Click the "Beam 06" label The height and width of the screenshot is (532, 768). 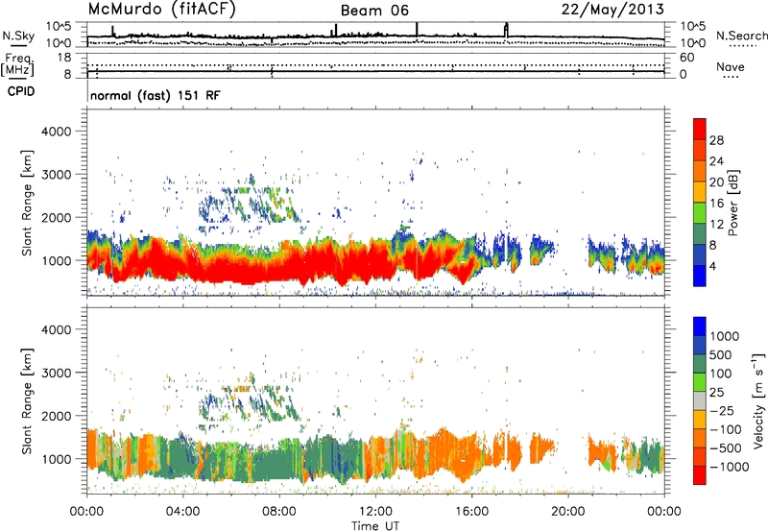point(374,11)
